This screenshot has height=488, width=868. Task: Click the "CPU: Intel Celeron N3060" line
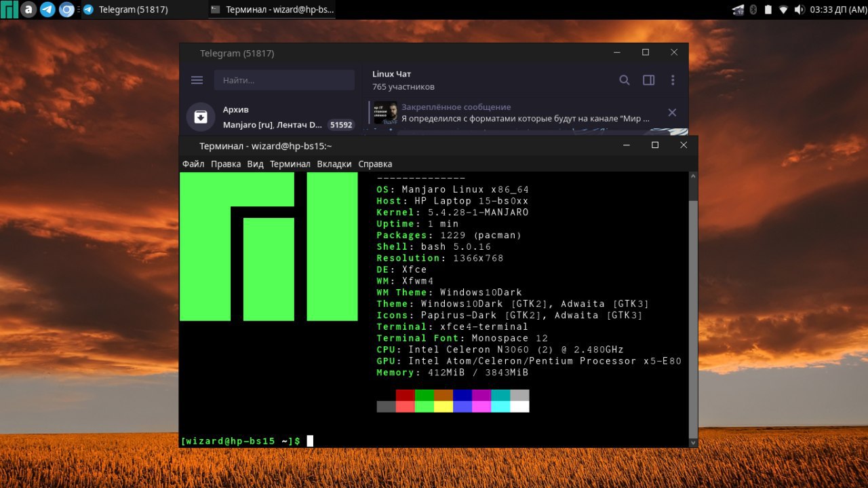point(500,350)
